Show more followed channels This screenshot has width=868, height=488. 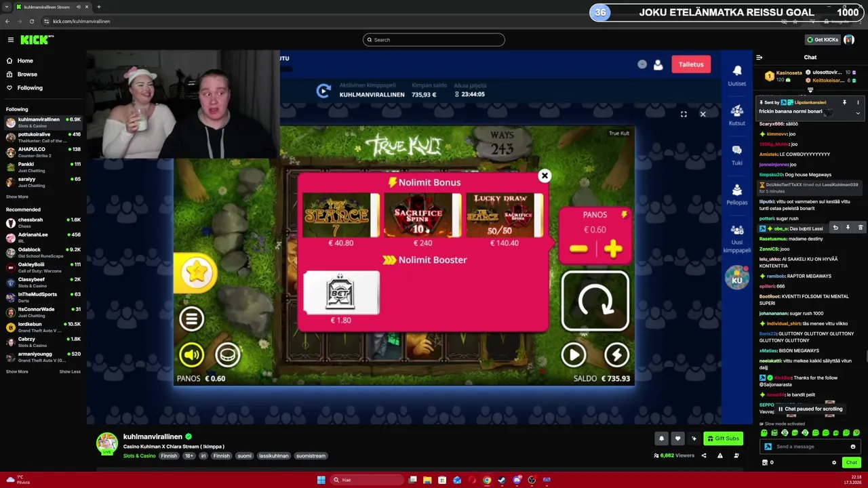[17, 197]
